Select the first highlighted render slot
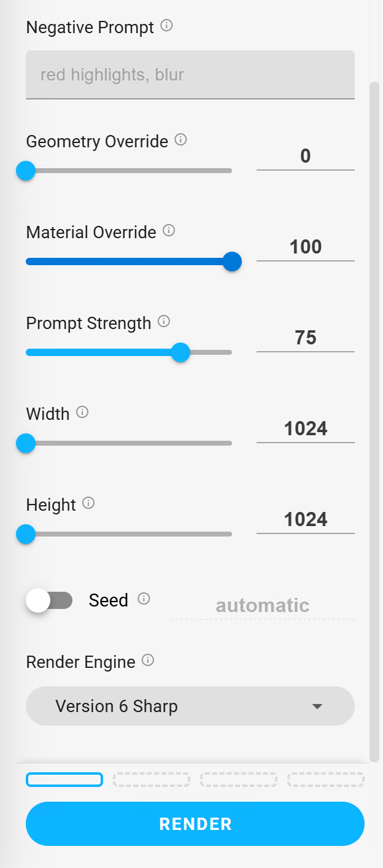 tap(64, 780)
